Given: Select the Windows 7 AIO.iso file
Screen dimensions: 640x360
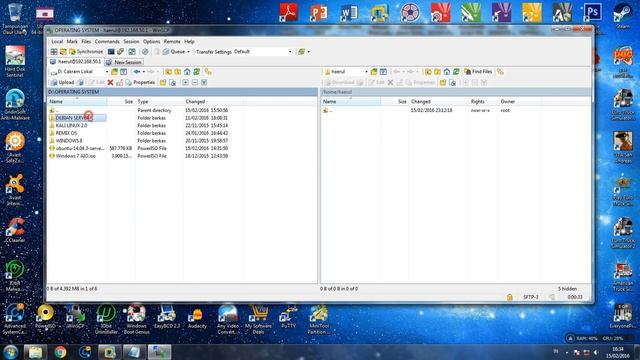Looking at the screenshot, I should click(76, 156).
